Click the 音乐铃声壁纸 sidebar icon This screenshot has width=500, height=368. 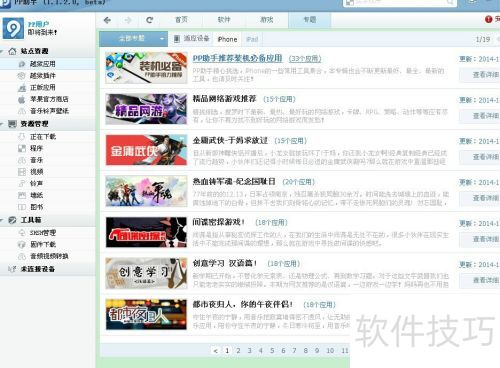22,111
